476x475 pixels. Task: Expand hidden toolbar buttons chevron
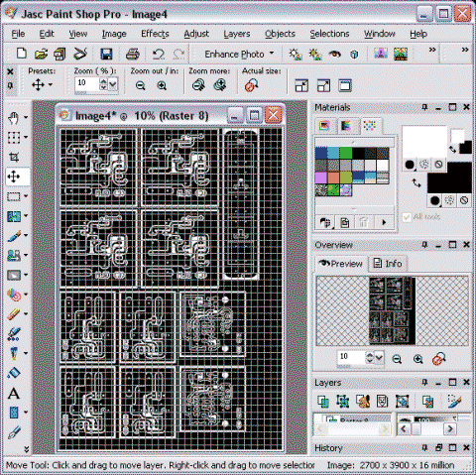click(432, 50)
